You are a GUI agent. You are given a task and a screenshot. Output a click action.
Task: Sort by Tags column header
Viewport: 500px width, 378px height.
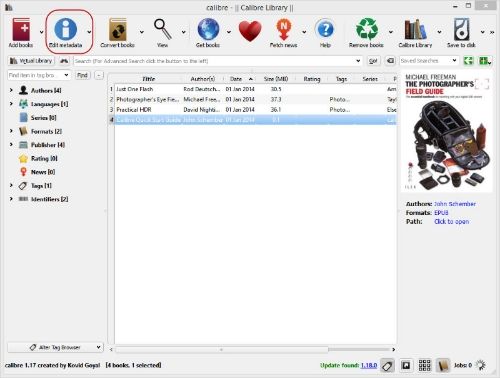[x=341, y=79]
